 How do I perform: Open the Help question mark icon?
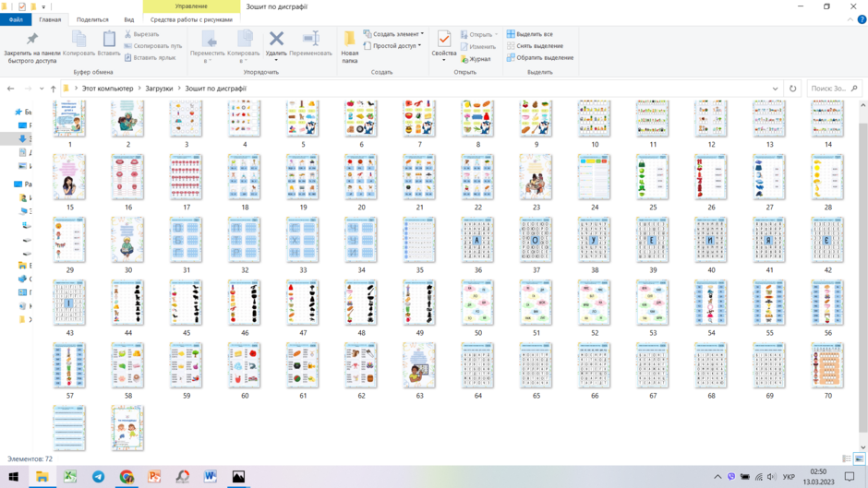(x=862, y=19)
